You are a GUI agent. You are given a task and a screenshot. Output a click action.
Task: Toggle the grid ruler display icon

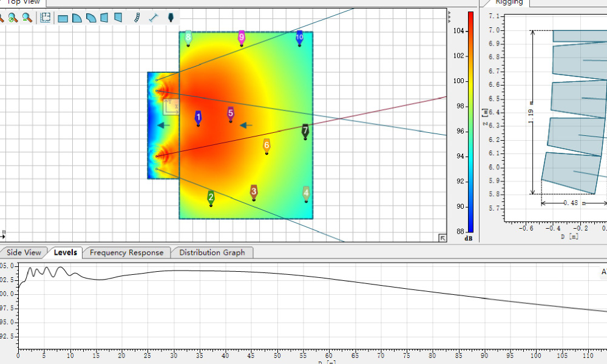46,18
